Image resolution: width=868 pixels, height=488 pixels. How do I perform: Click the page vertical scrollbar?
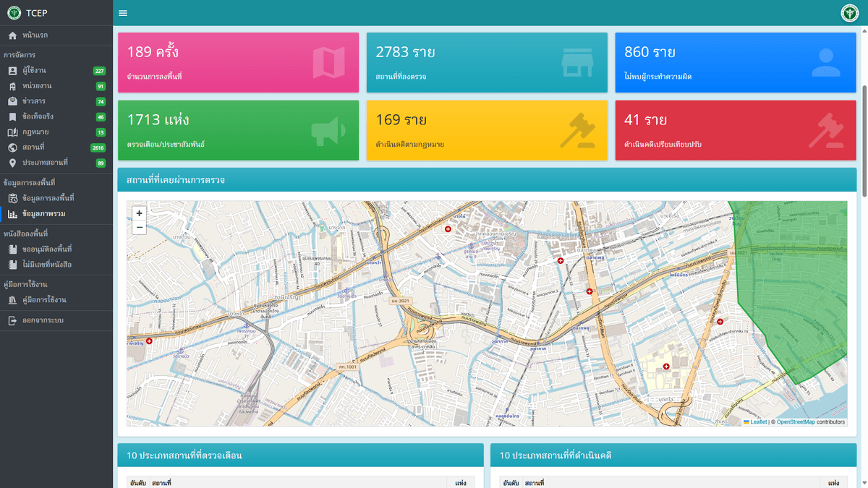click(864, 141)
